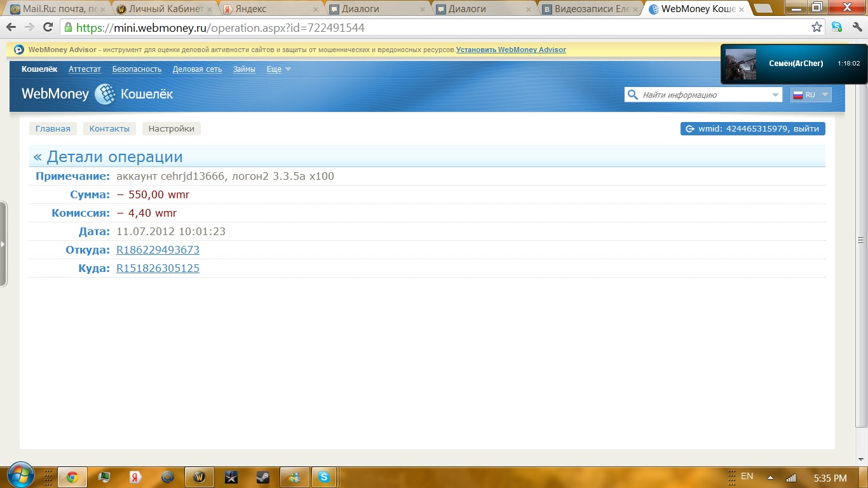Open the new tab button
This screenshot has height=488, width=868.
pyautogui.click(x=763, y=9)
